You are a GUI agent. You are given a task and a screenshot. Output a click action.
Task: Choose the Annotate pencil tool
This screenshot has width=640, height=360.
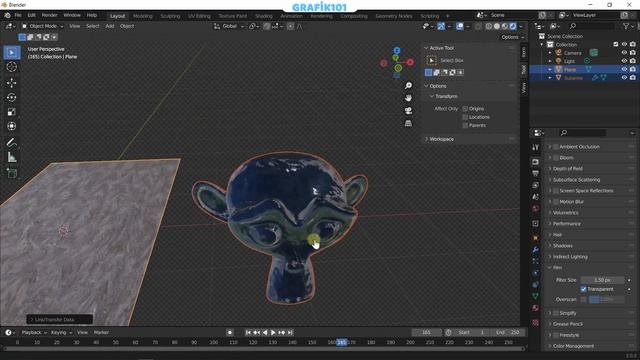11,142
